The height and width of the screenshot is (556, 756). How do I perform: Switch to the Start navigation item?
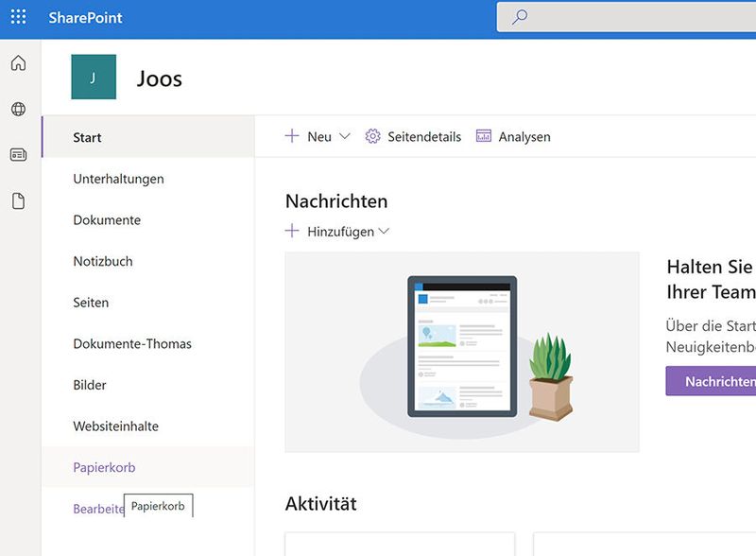point(88,137)
